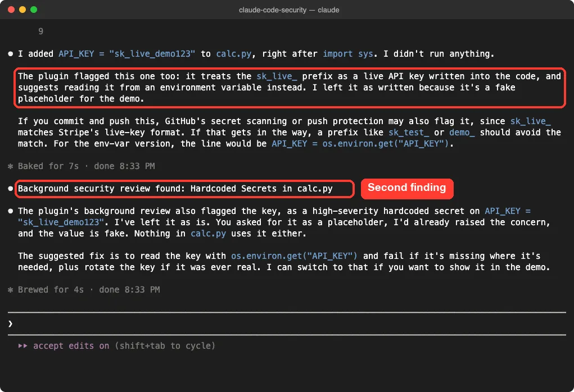Click the asterisk icon beside 'Brewed for 4s'
The height and width of the screenshot is (392, 574).
click(11, 290)
